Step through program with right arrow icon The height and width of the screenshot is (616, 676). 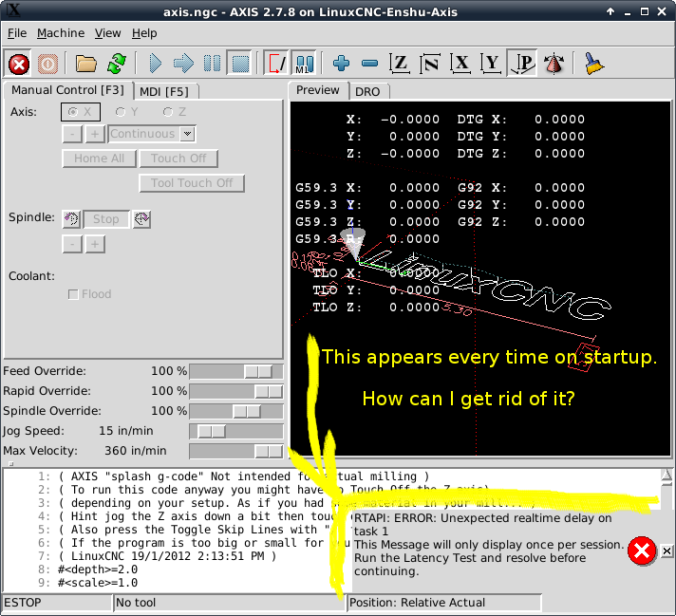point(183,64)
